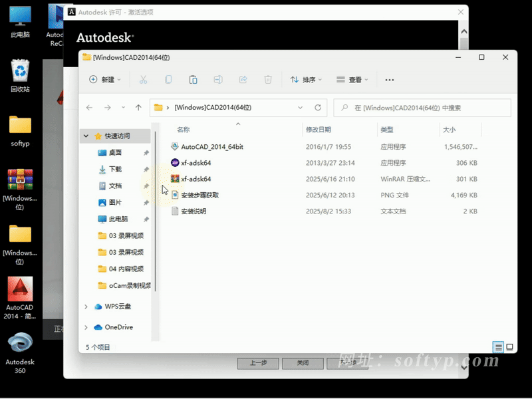Click the 4,169 KB size cell
The height and width of the screenshot is (399, 532).
(x=464, y=195)
